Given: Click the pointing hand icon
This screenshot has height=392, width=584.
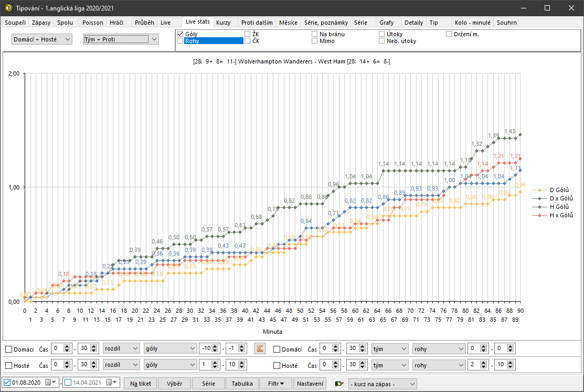Looking at the screenshot, I should point(339,384).
